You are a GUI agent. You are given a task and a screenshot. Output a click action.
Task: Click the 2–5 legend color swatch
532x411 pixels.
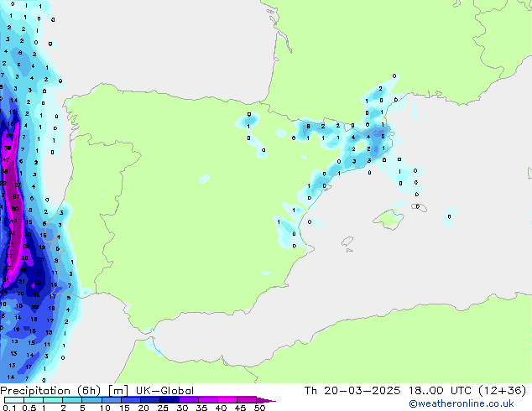72,400
